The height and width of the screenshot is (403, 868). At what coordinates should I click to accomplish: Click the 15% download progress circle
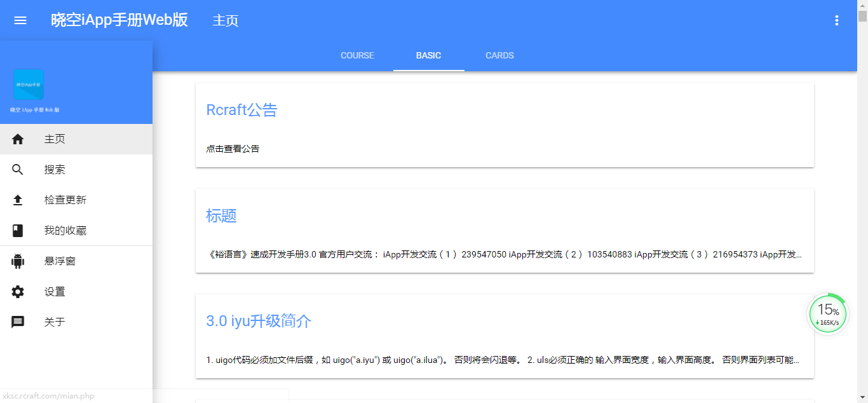(x=827, y=313)
